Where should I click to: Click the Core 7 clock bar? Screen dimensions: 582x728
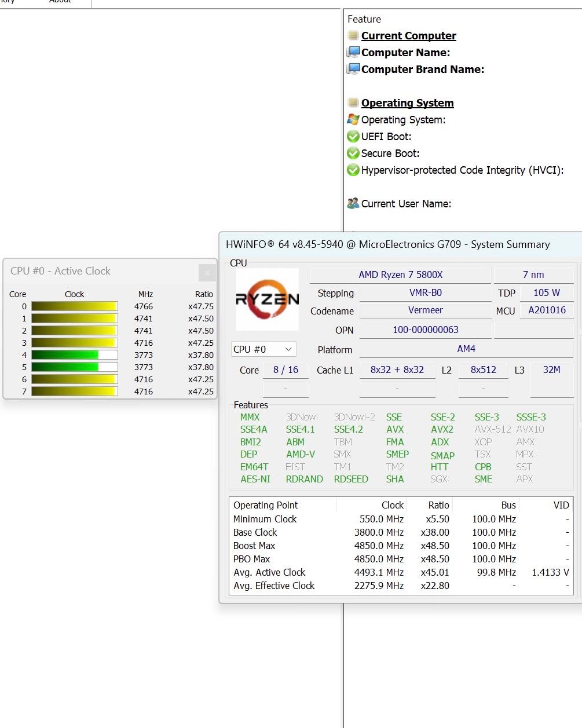[x=74, y=392]
